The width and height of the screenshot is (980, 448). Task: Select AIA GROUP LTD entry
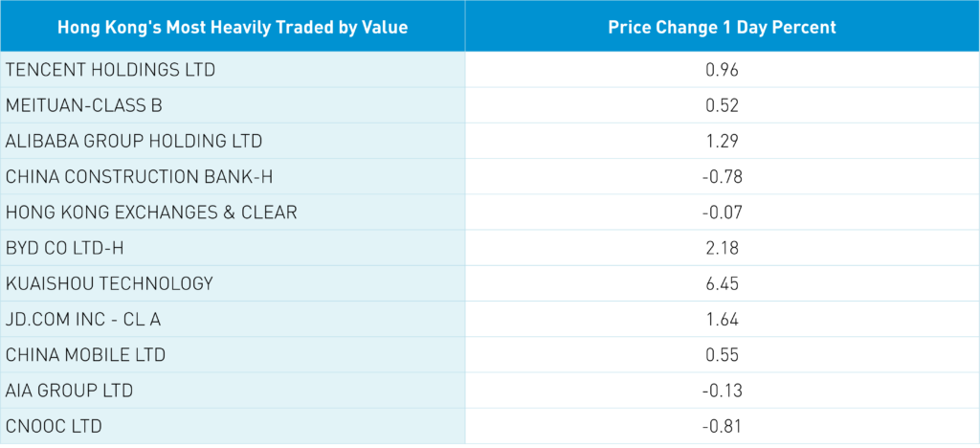tap(69, 391)
